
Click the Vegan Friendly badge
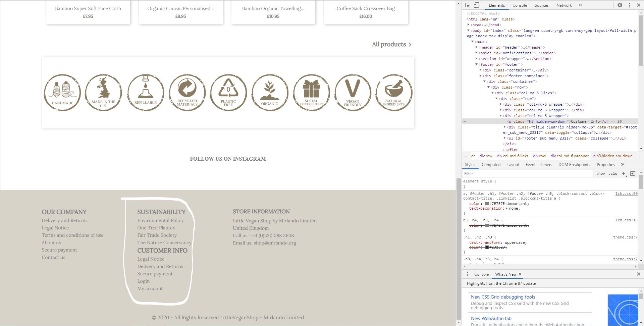[353, 93]
